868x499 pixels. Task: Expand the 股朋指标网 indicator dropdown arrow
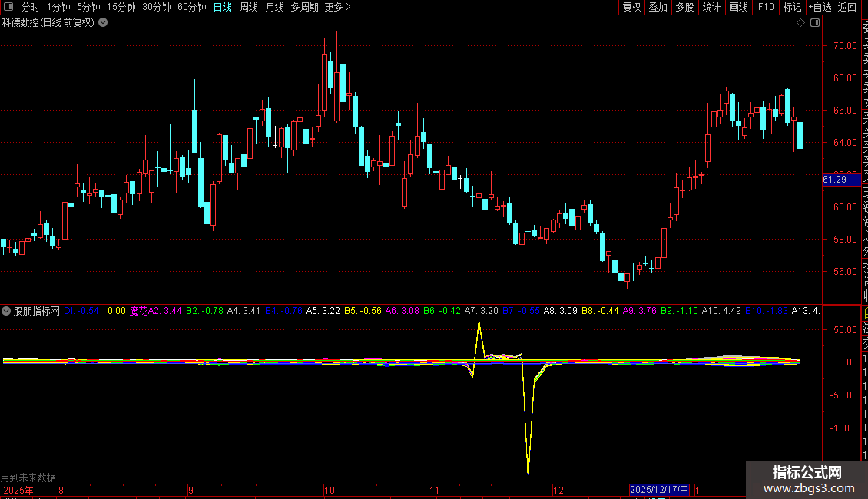[6, 311]
